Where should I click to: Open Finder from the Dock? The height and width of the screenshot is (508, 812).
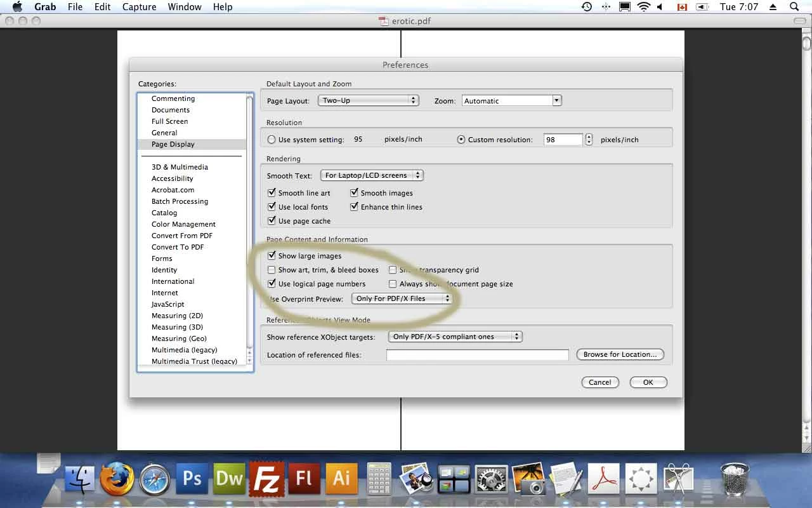80,479
